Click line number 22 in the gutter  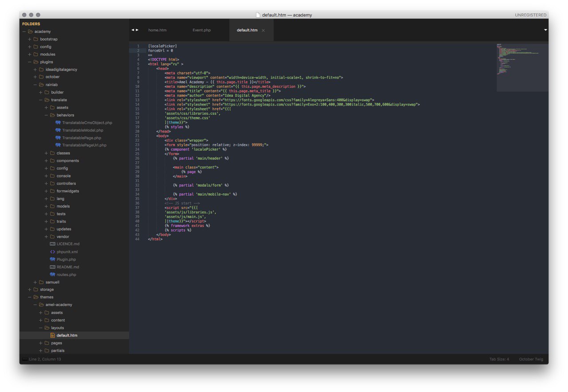click(138, 140)
